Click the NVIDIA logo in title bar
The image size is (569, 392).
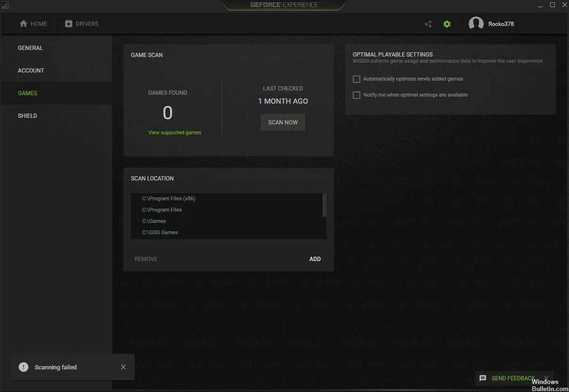coord(5,5)
